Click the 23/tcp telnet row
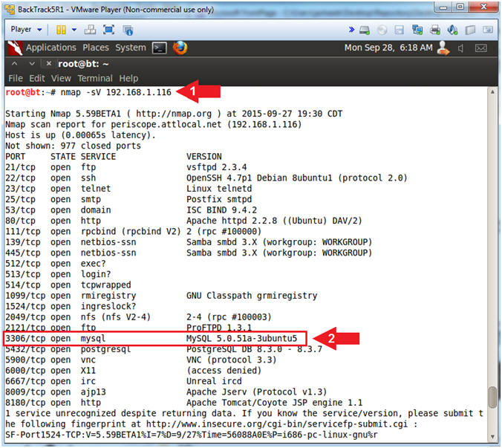The image size is (502, 448). pos(128,189)
